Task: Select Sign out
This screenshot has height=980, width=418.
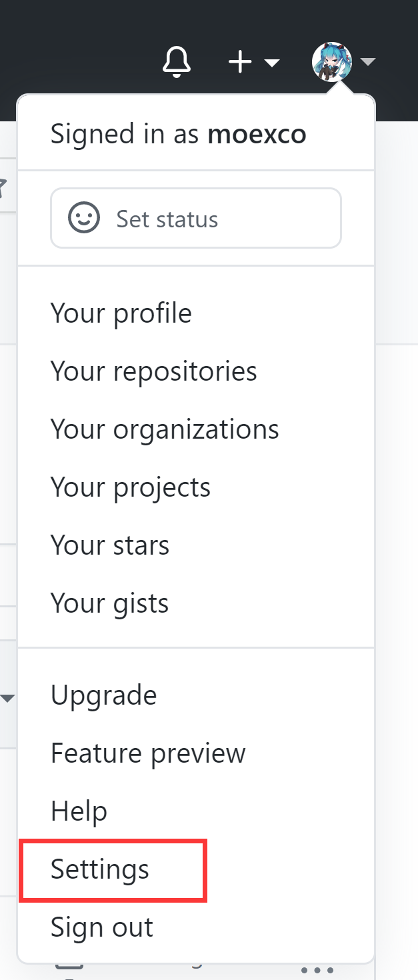Action: coord(101,927)
